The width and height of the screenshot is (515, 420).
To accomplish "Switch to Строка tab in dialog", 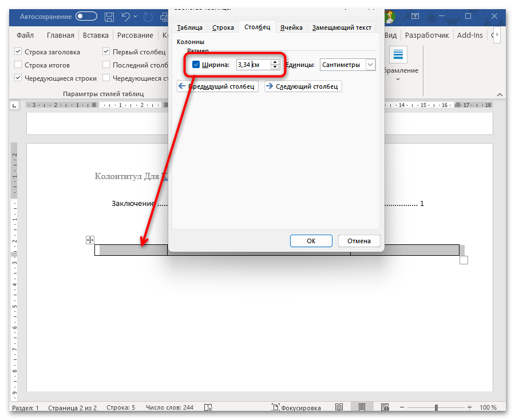I will (x=223, y=27).
